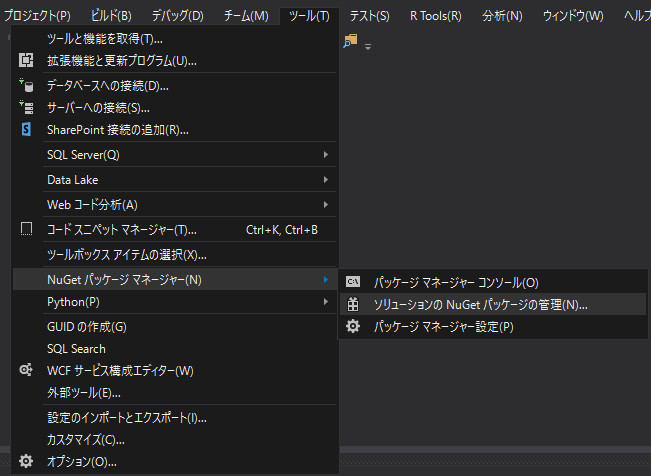Open the ビルド(B) menu
The width and height of the screenshot is (651, 476).
coord(111,16)
